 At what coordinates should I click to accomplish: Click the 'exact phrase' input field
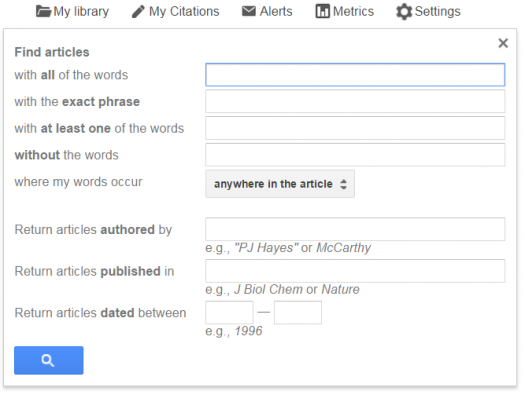(x=355, y=101)
